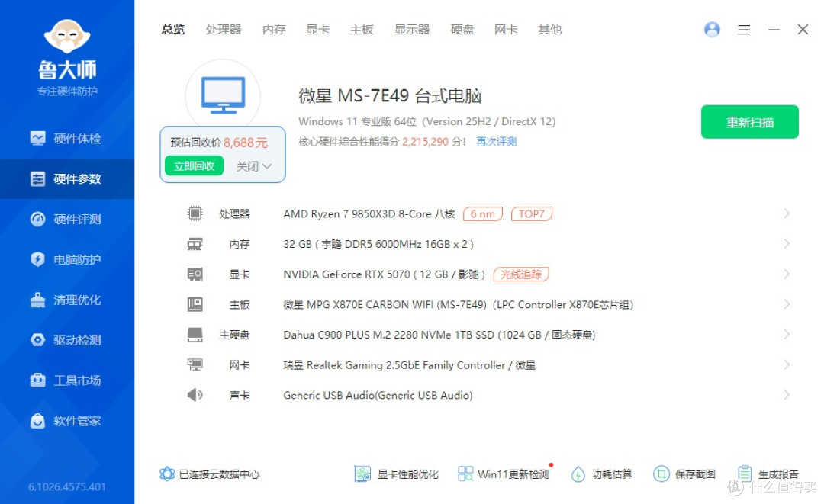Click version number 6.1026.4575.401

(66, 486)
